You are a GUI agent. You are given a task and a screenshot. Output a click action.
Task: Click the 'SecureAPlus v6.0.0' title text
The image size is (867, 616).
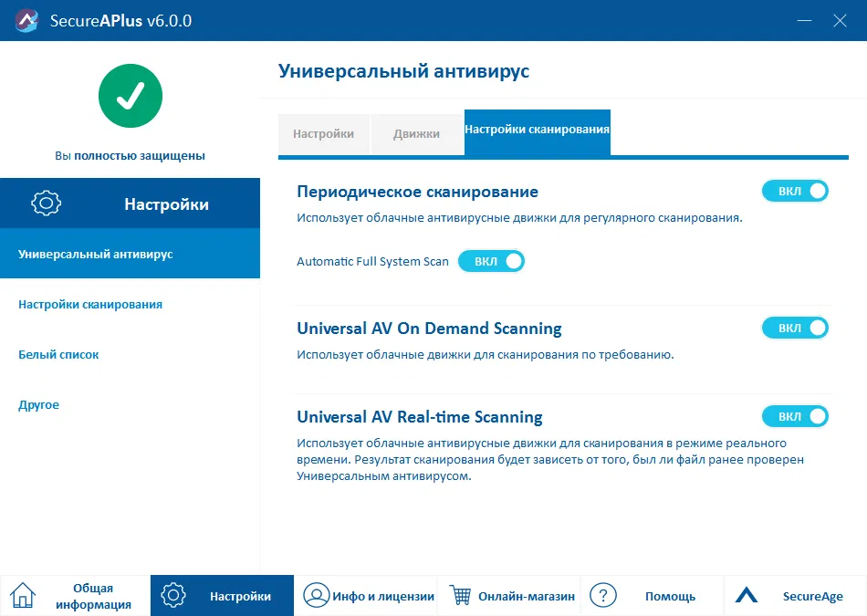(120, 20)
